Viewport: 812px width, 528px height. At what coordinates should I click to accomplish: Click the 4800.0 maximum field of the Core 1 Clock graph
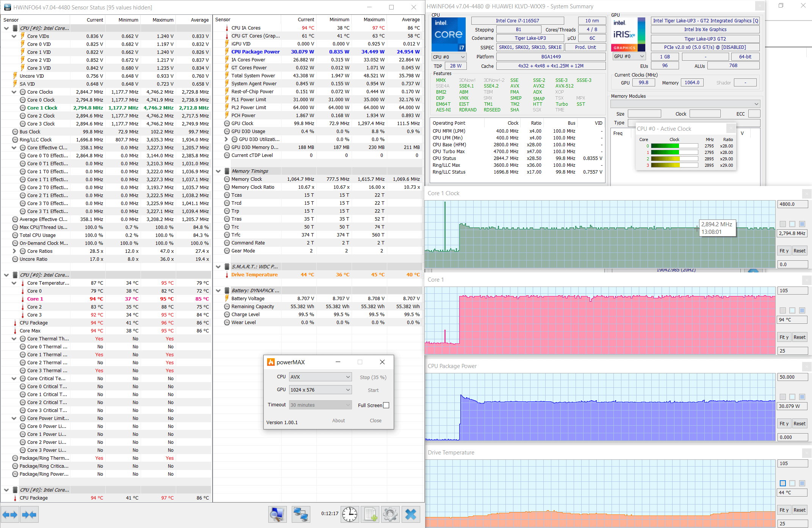[792, 204]
